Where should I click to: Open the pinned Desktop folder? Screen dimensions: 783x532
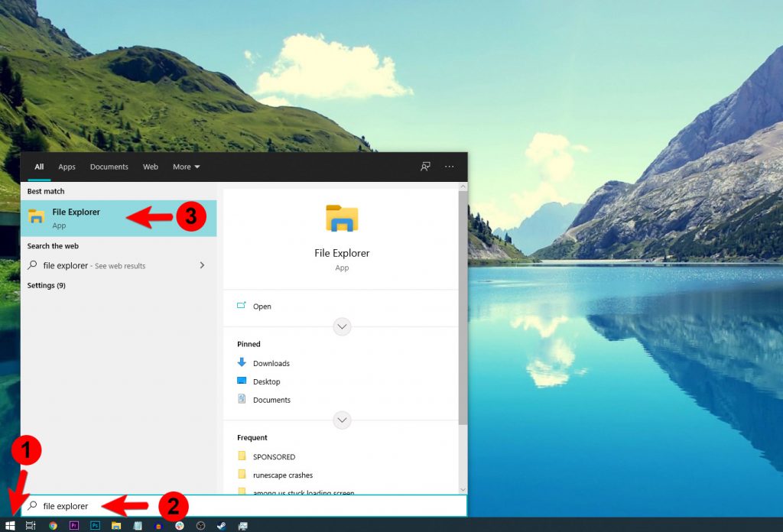coord(267,381)
